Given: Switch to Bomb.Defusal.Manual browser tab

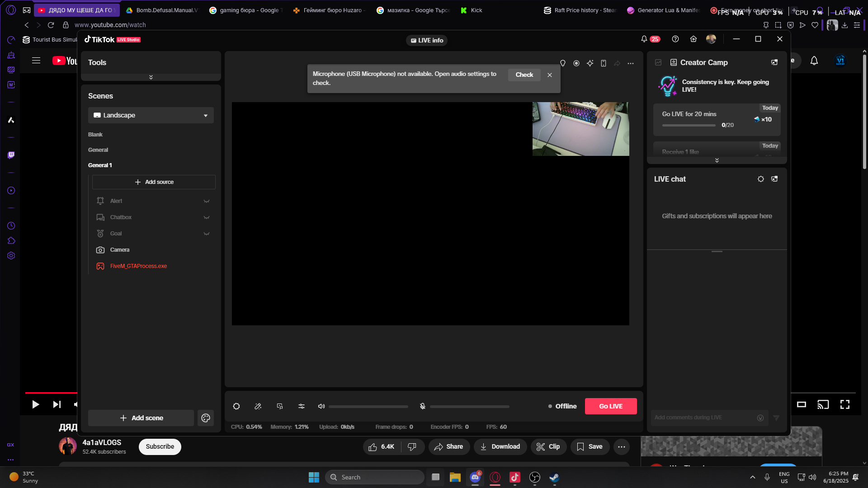Looking at the screenshot, I should (162, 10).
